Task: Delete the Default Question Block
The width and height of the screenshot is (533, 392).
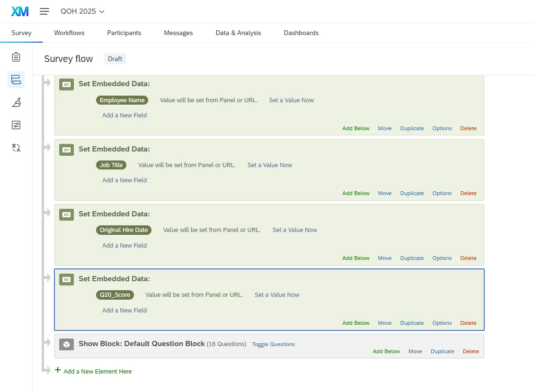Action: pyautogui.click(x=471, y=352)
